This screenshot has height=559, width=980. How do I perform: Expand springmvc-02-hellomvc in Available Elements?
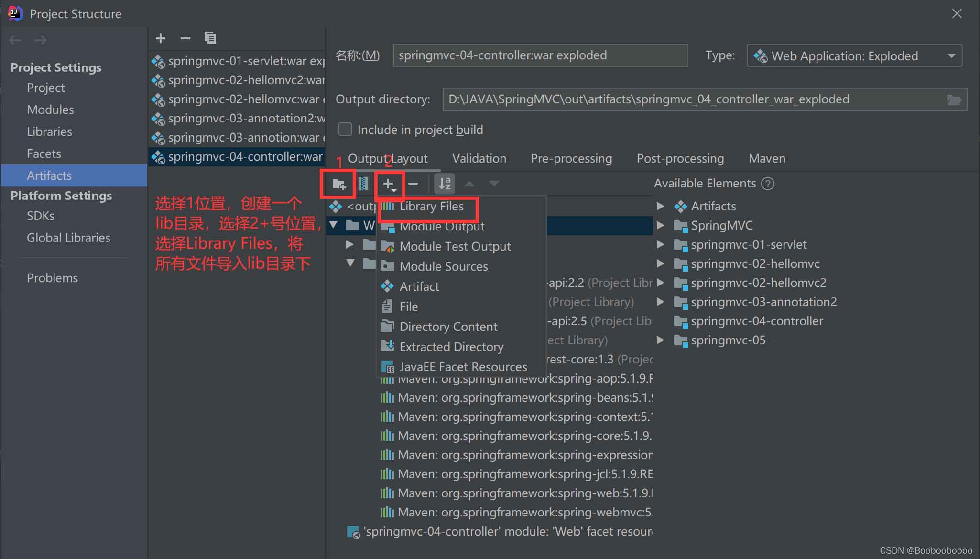click(x=660, y=263)
